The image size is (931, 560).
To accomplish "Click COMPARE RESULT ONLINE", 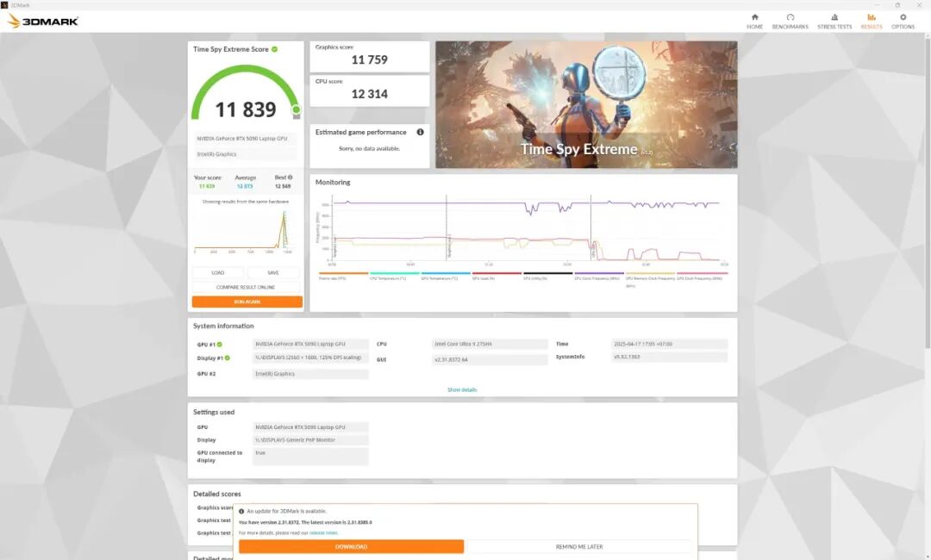I will 245,287.
